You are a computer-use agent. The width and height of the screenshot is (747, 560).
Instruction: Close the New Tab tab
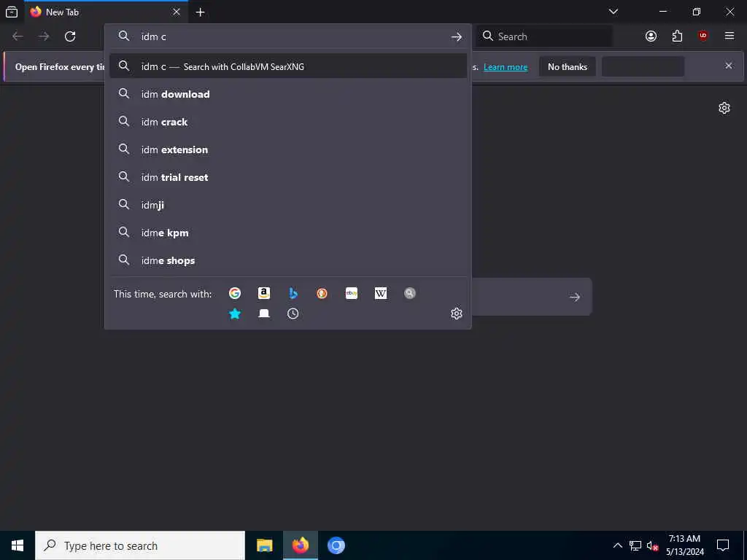click(x=177, y=12)
